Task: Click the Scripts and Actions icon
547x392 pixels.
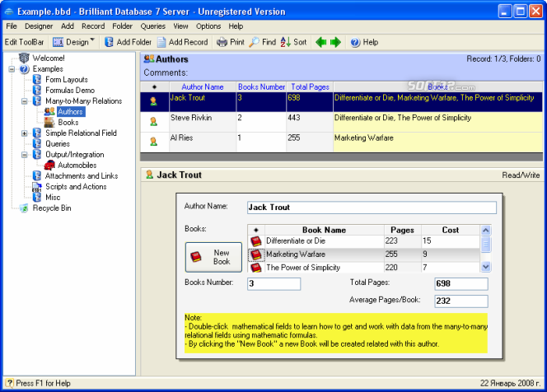Action: (x=37, y=187)
